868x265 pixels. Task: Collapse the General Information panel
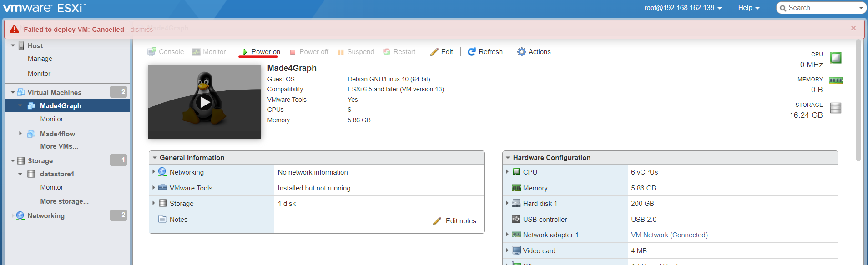[x=155, y=158]
